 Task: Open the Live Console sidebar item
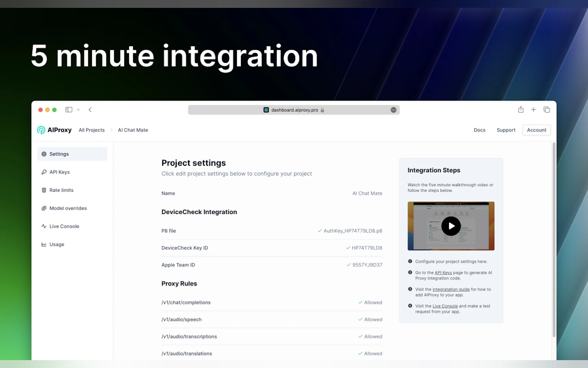(64, 226)
